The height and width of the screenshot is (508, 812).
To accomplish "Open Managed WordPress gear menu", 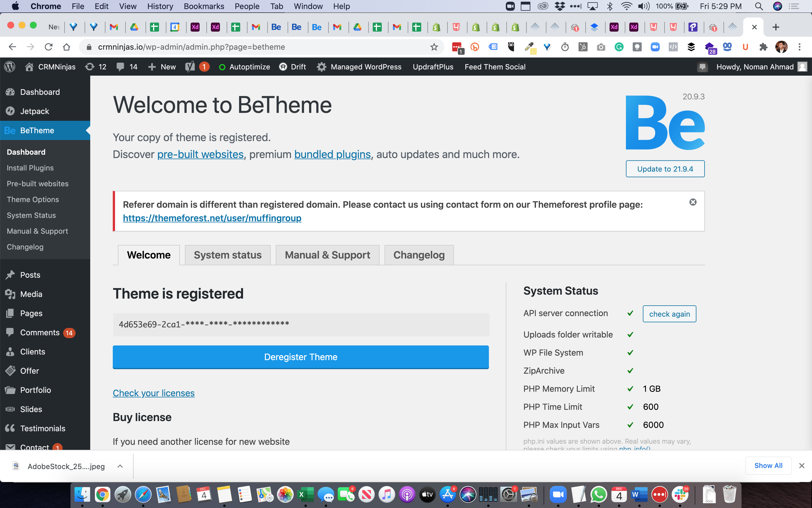I will (x=359, y=67).
